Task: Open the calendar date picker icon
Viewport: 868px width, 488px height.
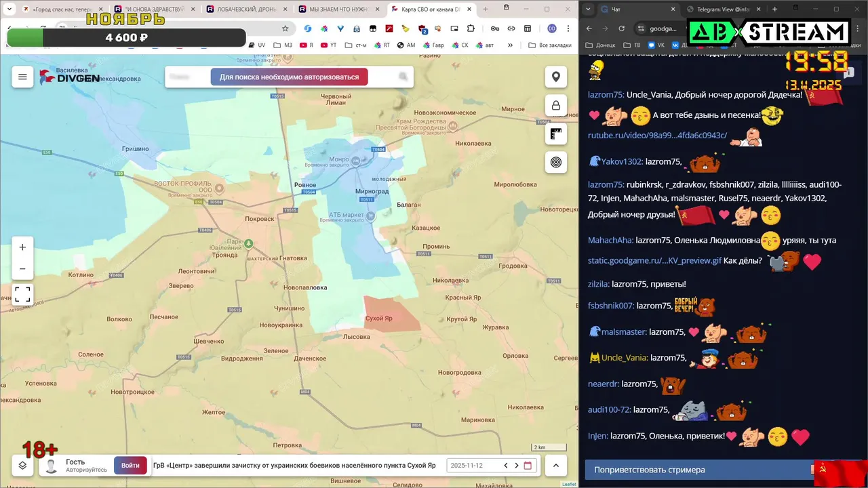Action: [528, 466]
